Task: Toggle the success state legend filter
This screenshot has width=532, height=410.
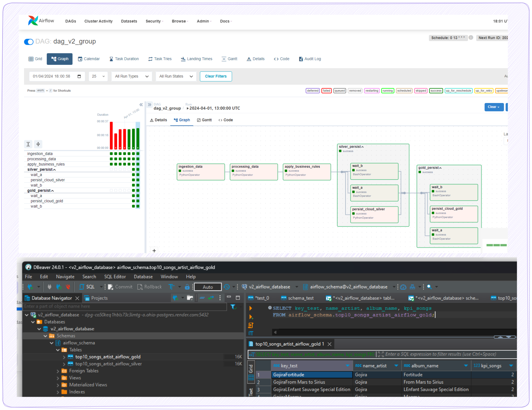Action: (x=436, y=91)
